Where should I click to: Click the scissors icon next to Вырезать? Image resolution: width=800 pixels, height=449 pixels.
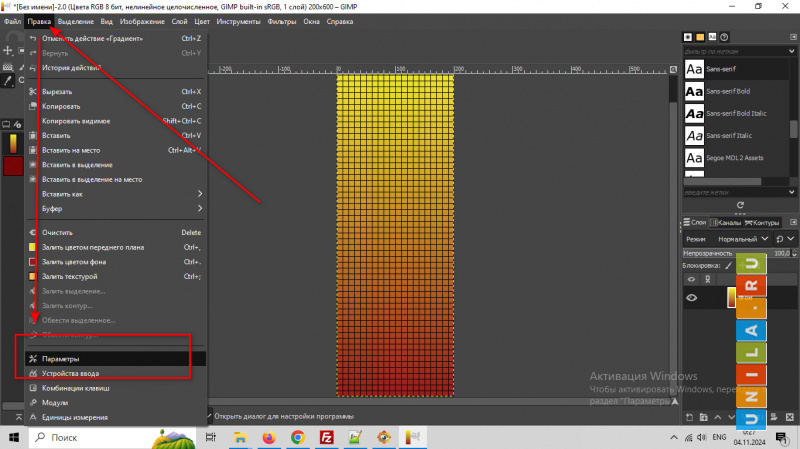33,91
